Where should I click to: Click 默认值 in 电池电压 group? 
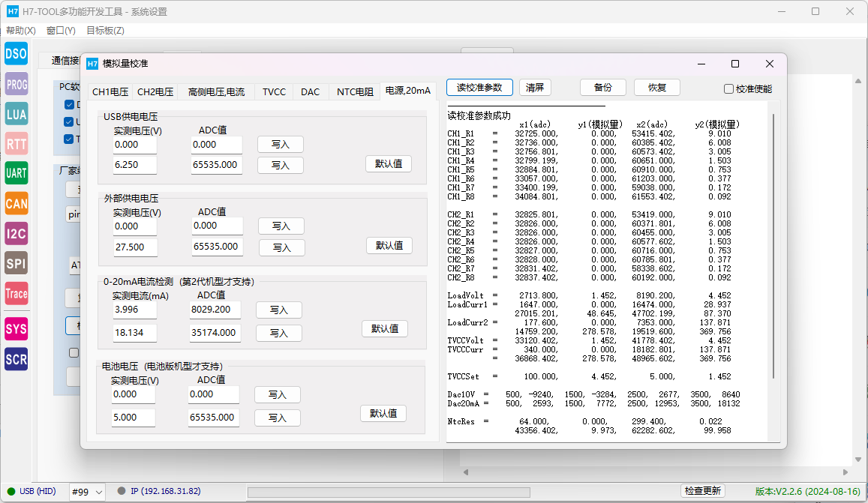coord(383,413)
